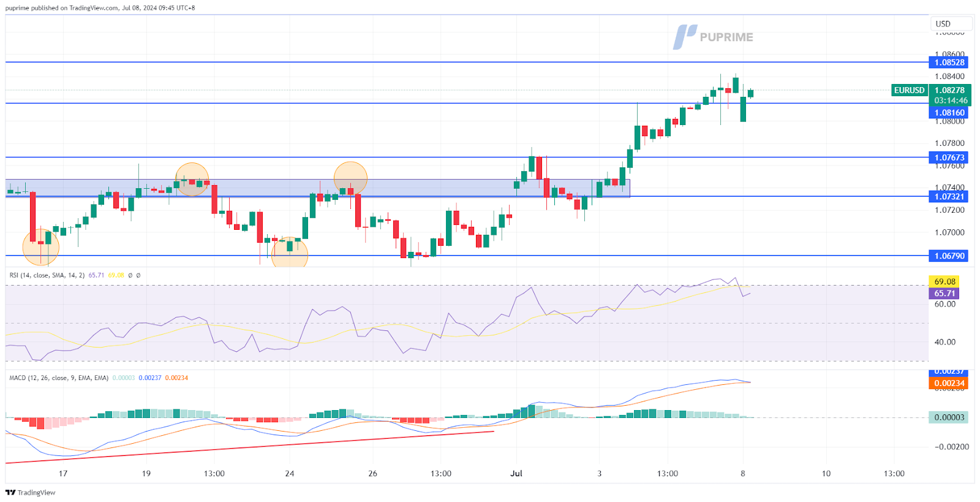Click the purple 65.71 value in RSI legend
Image resolution: width=980 pixels, height=502 pixels.
click(96, 275)
